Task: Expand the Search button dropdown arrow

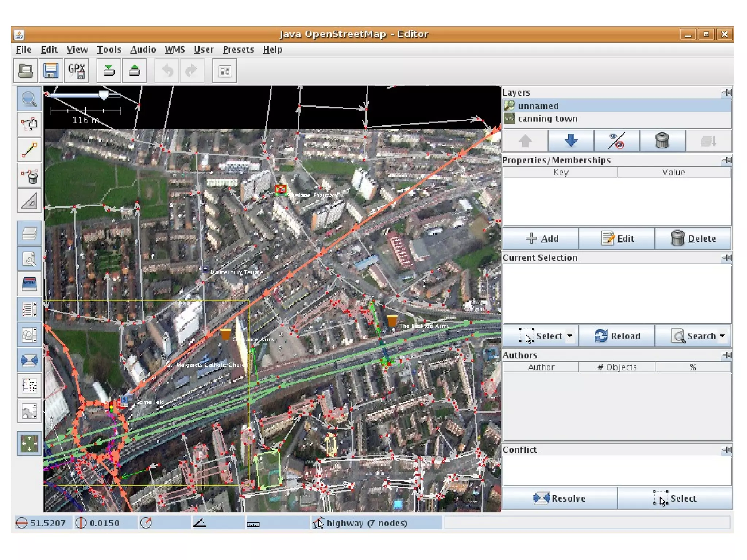Action: click(x=722, y=336)
